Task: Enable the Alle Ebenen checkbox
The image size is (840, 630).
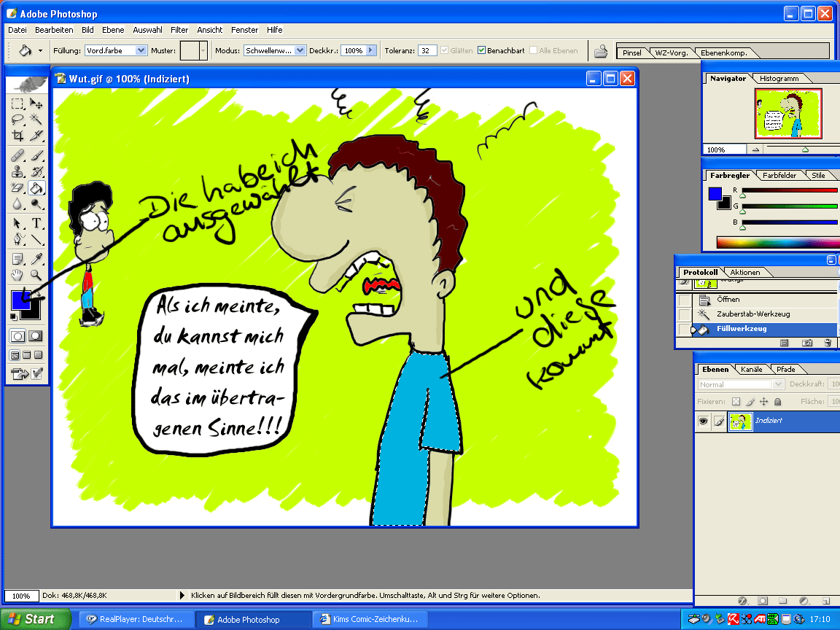Action: click(533, 51)
